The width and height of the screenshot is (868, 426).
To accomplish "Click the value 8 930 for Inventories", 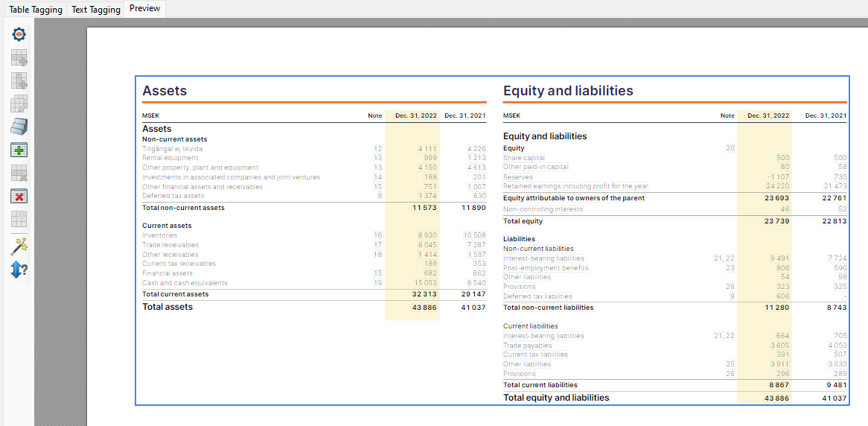I will (x=427, y=235).
